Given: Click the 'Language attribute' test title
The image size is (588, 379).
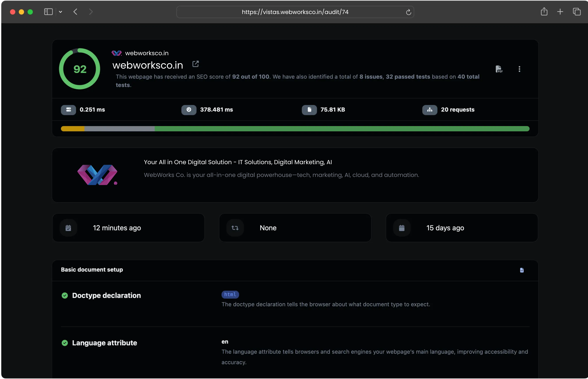Looking at the screenshot, I should pyautogui.click(x=105, y=343).
